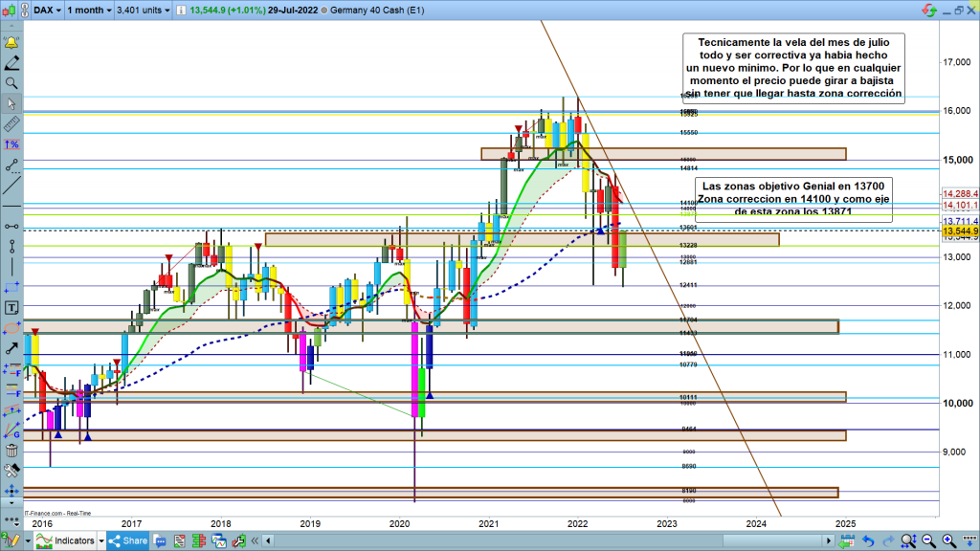Viewport: 980px width, 551px height.
Task: Click the 13,544.9 current price label
Action: (958, 231)
